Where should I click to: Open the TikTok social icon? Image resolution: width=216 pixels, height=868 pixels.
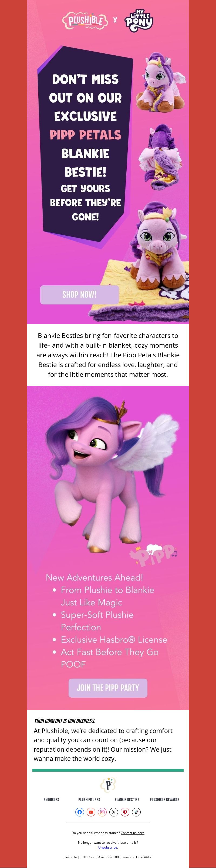click(136, 812)
